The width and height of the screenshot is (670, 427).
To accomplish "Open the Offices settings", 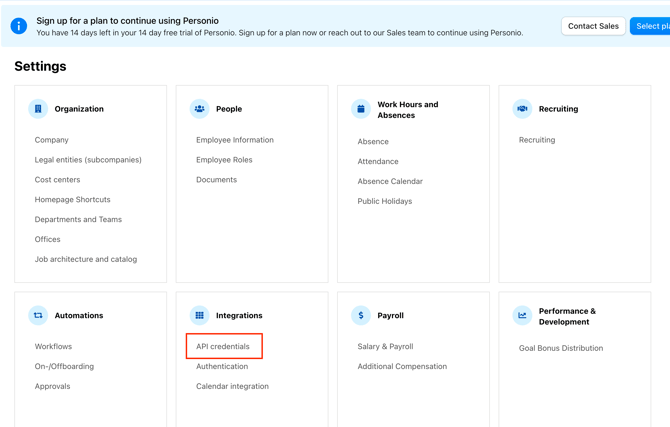I will click(x=47, y=239).
